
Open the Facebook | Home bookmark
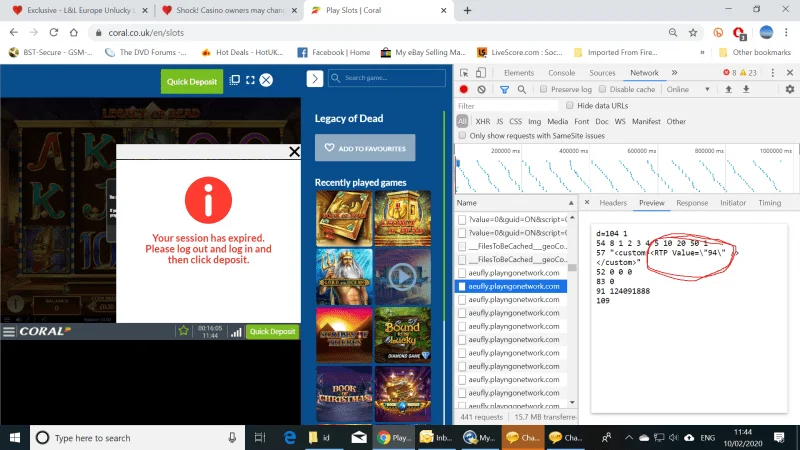(x=333, y=53)
